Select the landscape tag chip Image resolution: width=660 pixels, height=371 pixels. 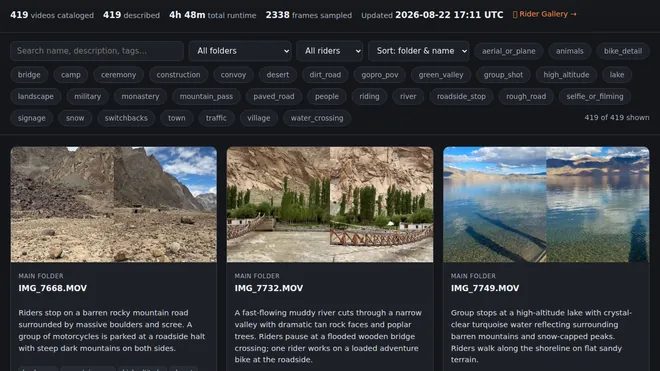point(35,96)
